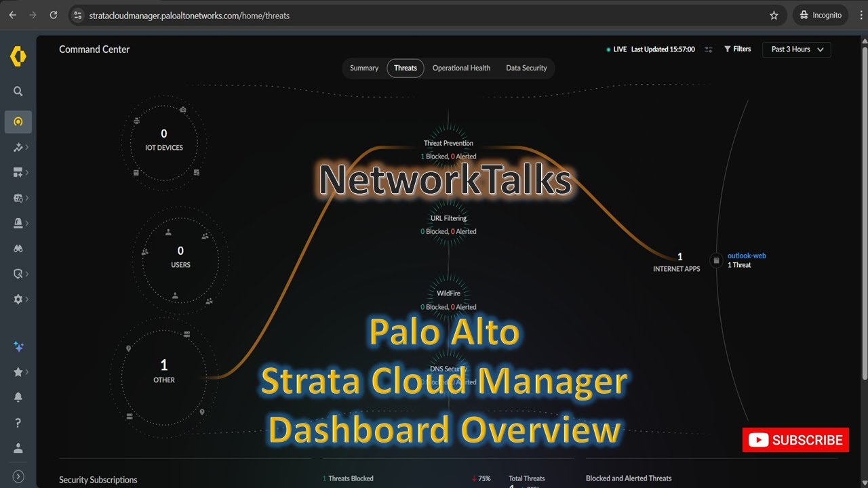
Task: Open the binoculars Monitor sidebar icon
Action: click(x=18, y=249)
